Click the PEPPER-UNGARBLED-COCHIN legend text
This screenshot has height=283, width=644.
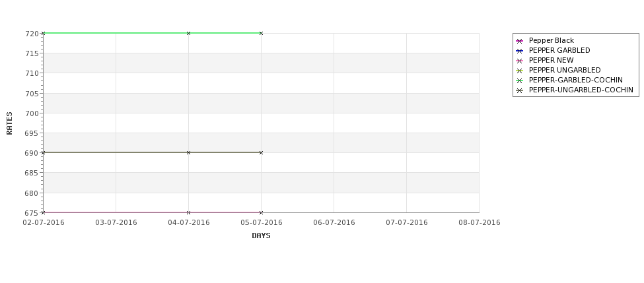pyautogui.click(x=581, y=90)
